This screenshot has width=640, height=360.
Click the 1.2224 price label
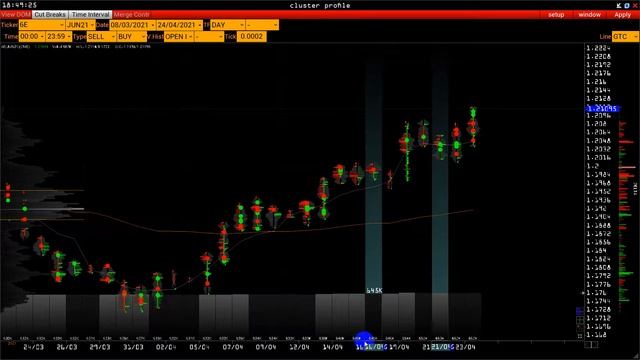(x=598, y=48)
